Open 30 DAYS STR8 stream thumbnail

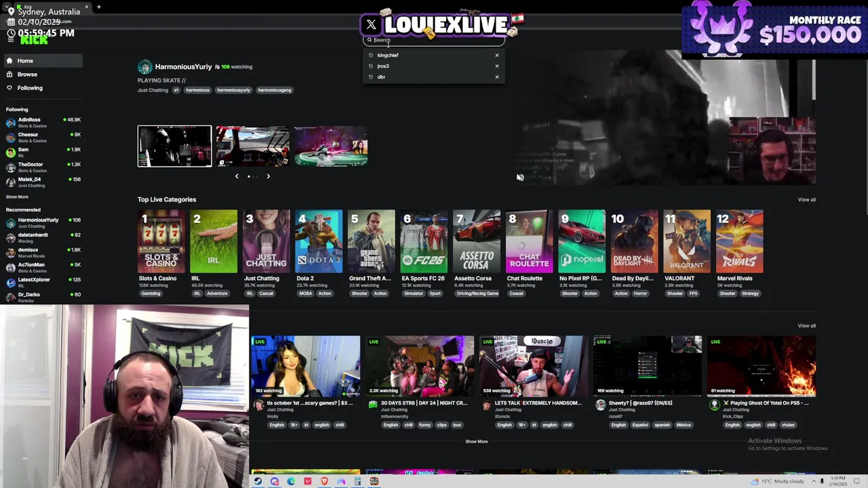pos(420,366)
